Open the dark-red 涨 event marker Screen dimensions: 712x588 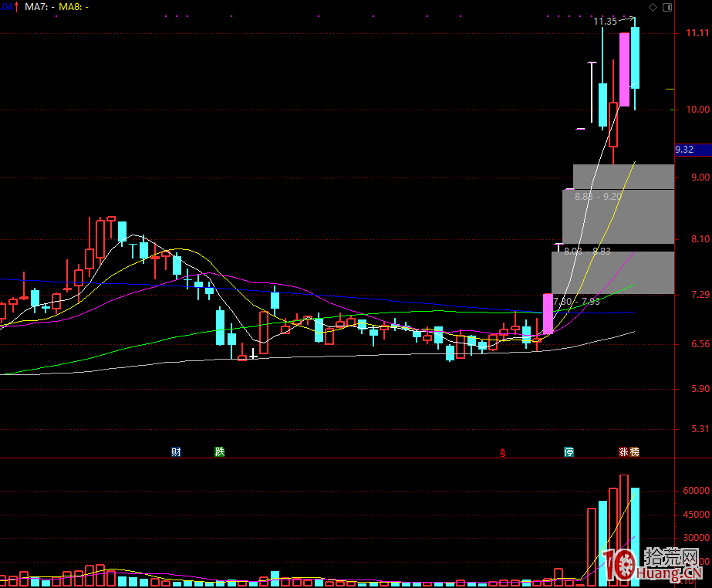(624, 451)
